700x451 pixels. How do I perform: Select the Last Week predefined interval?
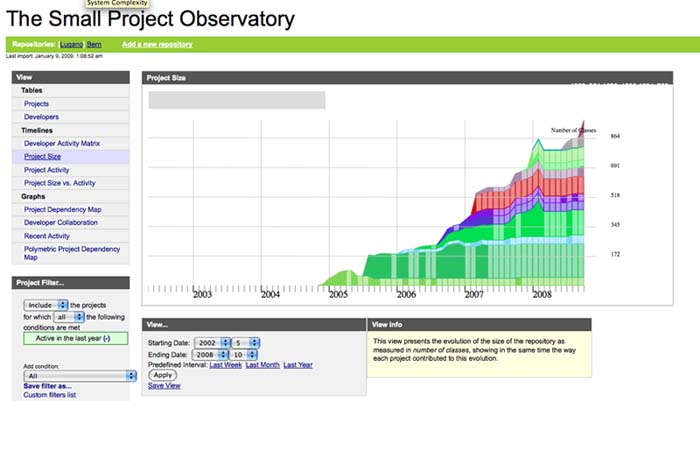coord(225,365)
